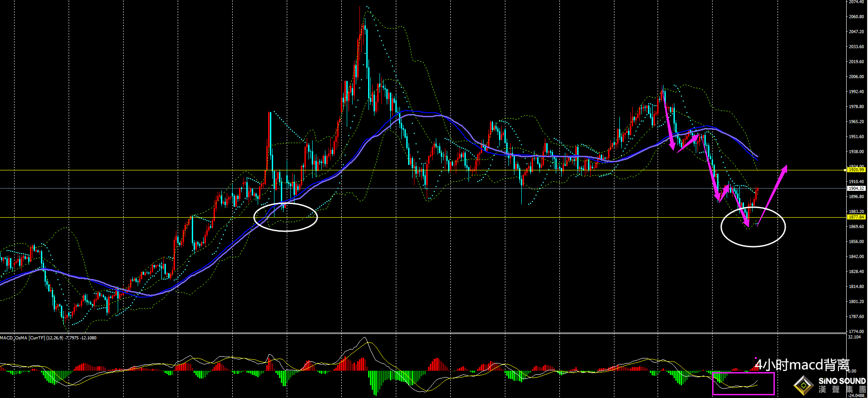Click the current price label 1904.32
This screenshot has height=398, width=868.
pos(856,188)
